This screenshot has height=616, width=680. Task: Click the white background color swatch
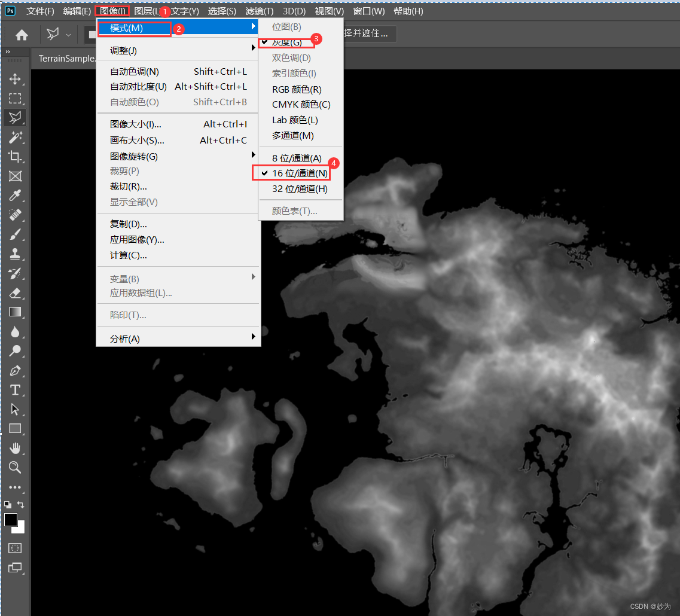20,528
